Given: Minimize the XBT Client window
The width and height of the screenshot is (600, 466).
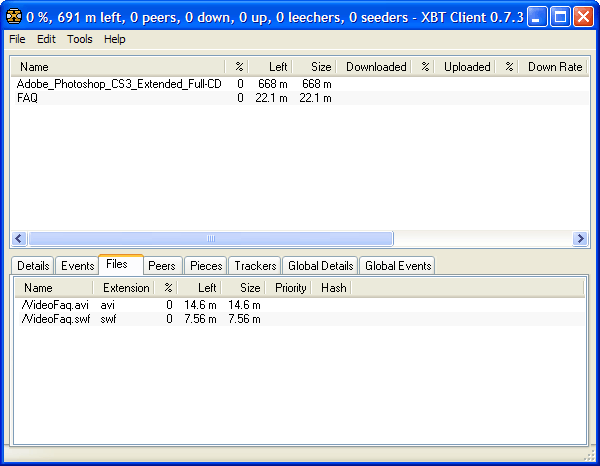Looking at the screenshot, I should (536, 17).
